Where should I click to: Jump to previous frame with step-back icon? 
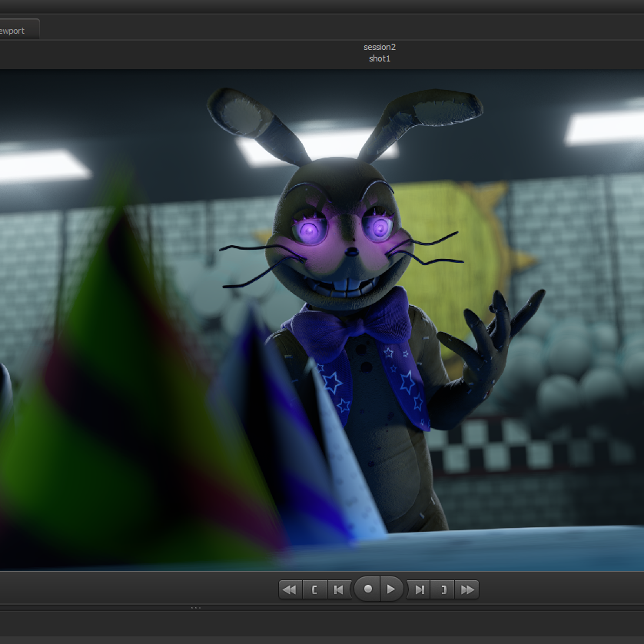tap(338, 589)
